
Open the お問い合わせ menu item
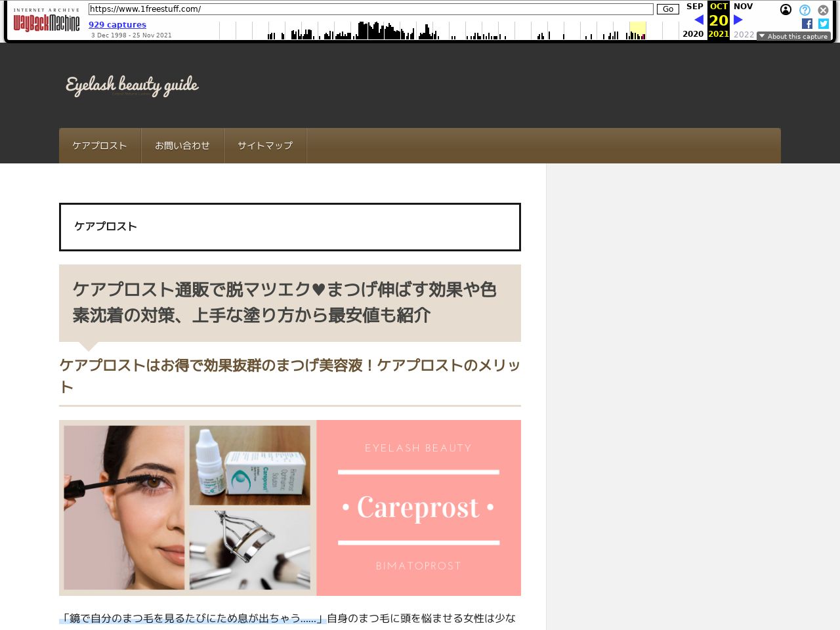tap(182, 146)
